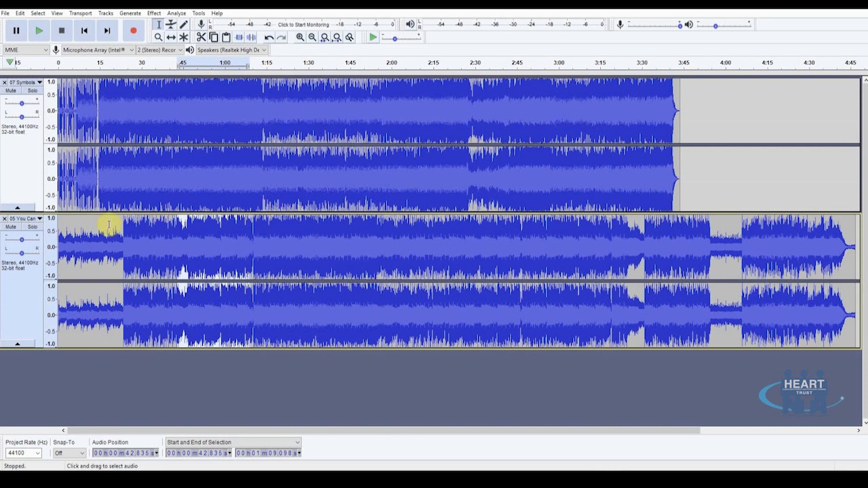Close the 05 You Can track with X
The height and width of the screenshot is (488, 868).
pyautogui.click(x=4, y=218)
